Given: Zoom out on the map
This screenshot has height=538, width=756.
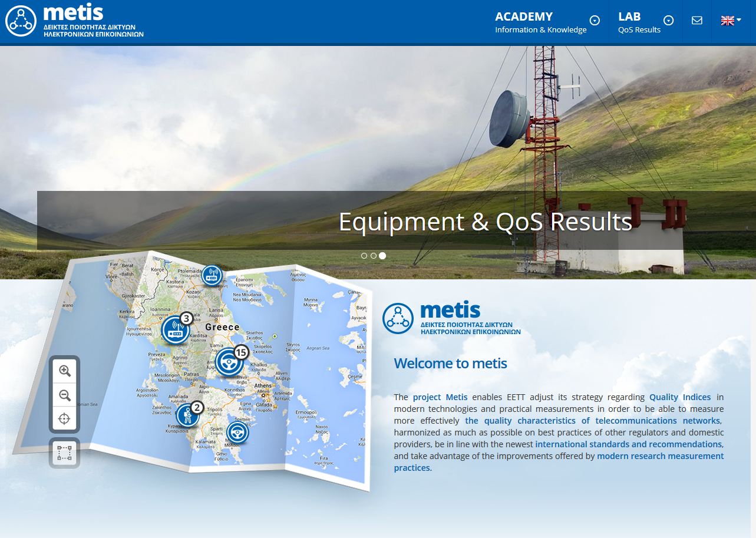Looking at the screenshot, I should click(x=65, y=395).
